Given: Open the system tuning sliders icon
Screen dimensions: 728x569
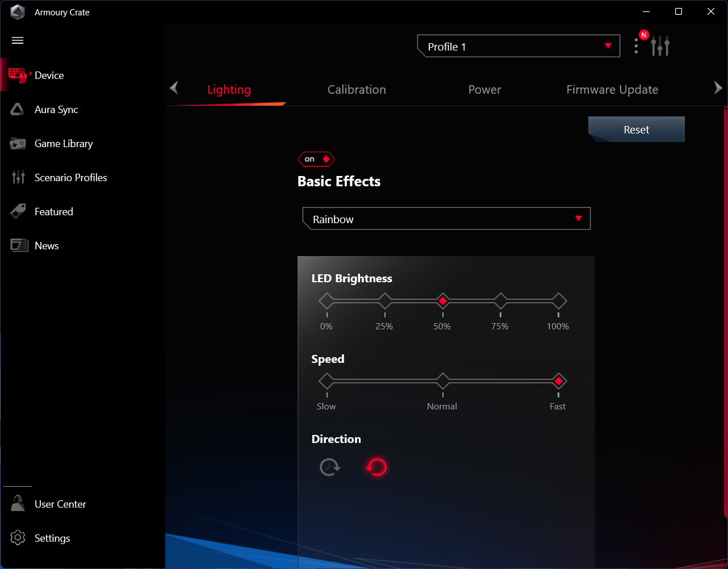Looking at the screenshot, I should click(x=660, y=46).
